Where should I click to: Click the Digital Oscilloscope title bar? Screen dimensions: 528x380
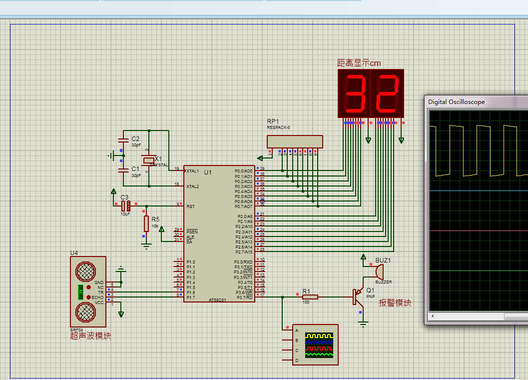476,102
